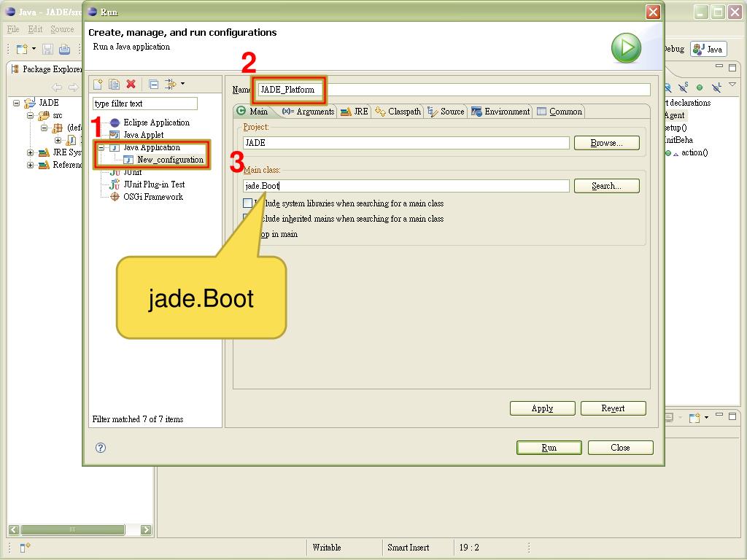The width and height of the screenshot is (747, 560).
Task: Open New wizard dropdown arrow in Eclipse toolbar
Action: [x=34, y=49]
